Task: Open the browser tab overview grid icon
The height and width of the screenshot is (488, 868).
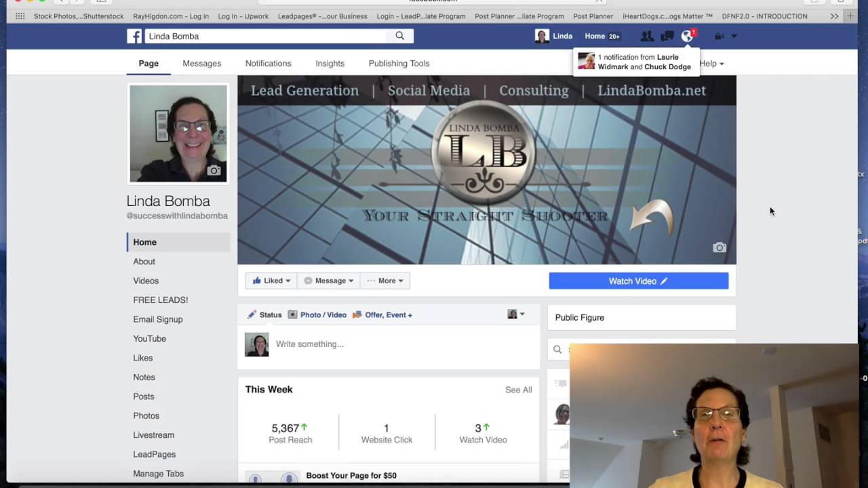Action: (20, 16)
